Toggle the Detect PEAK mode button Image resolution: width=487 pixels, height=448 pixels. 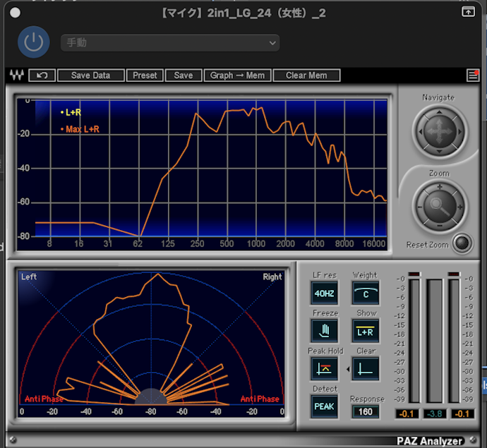pyautogui.click(x=324, y=406)
